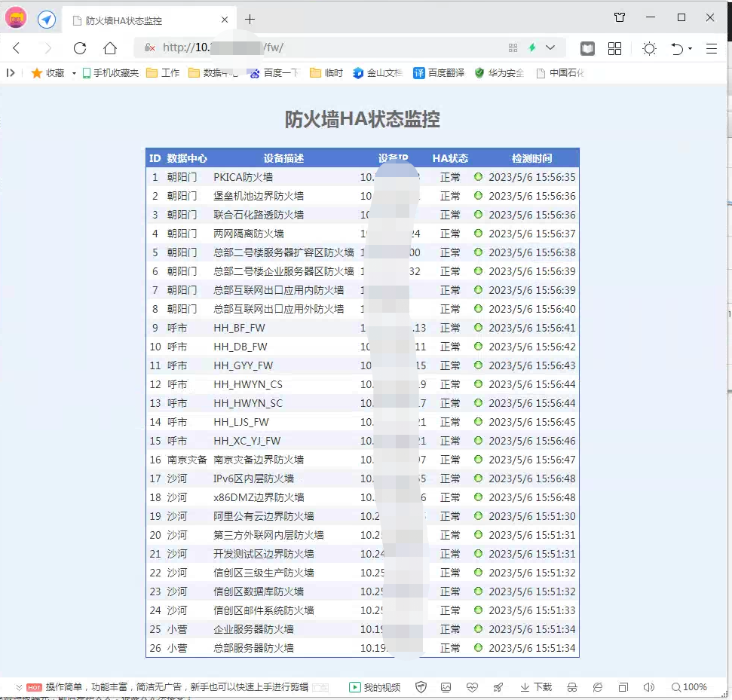Open the browser skin shirt icon
This screenshot has height=700, width=732.
pyautogui.click(x=620, y=18)
